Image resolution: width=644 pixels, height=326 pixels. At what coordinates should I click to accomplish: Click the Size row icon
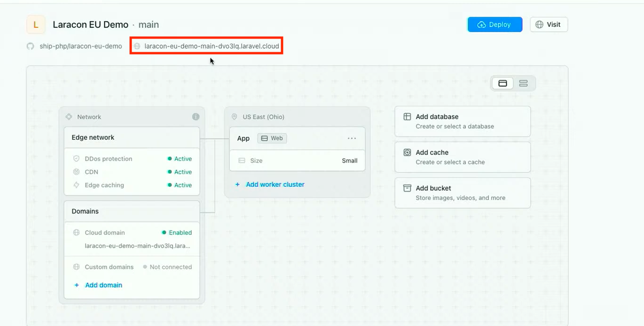242,160
